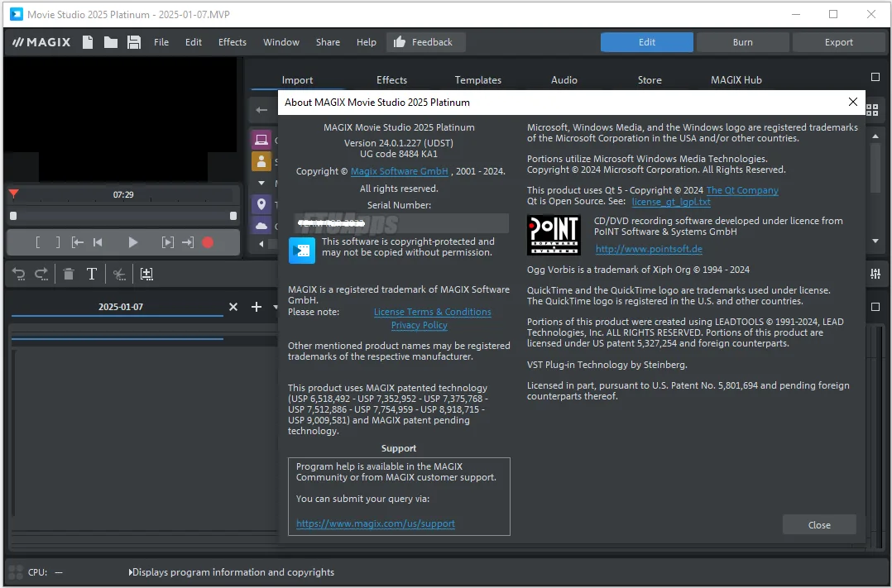The image size is (892, 588).
Task: Open License Terms & Conditions link
Action: pyautogui.click(x=432, y=313)
